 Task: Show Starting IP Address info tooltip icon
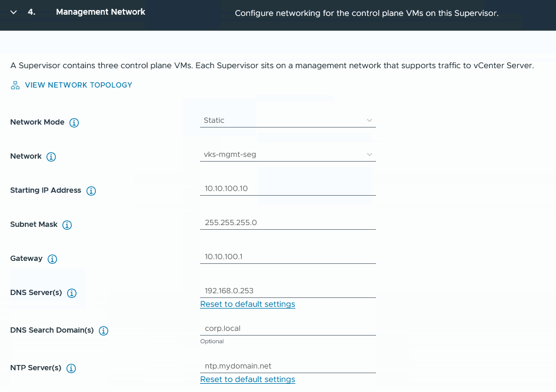point(91,191)
